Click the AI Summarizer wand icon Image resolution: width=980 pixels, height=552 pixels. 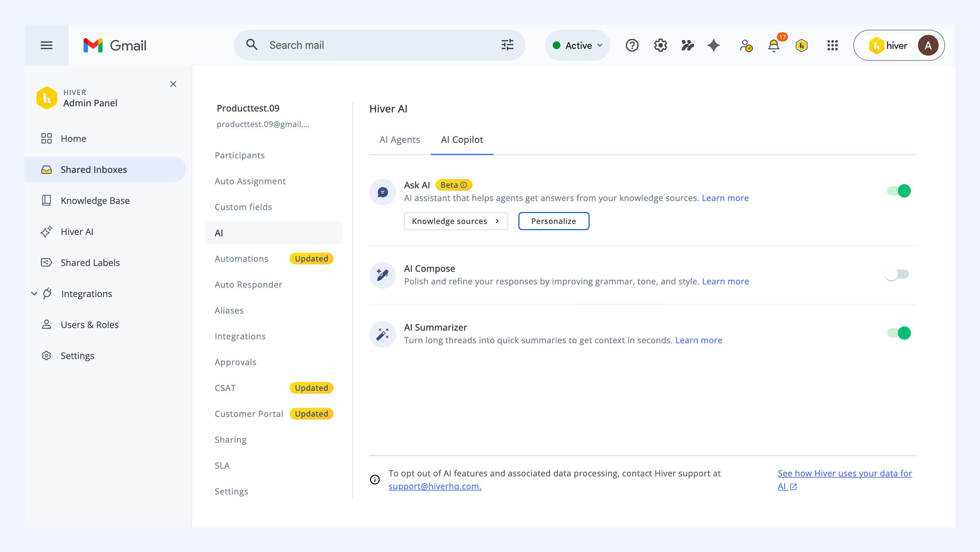coord(383,334)
